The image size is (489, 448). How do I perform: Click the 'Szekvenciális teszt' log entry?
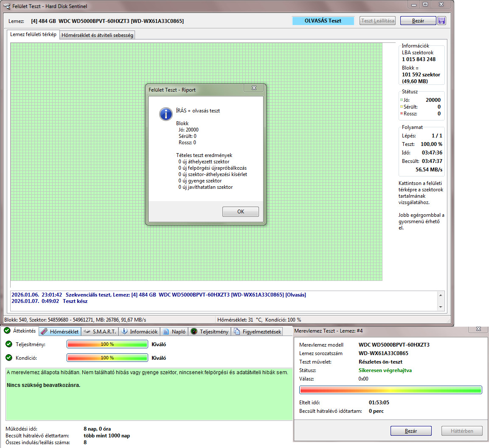click(159, 294)
